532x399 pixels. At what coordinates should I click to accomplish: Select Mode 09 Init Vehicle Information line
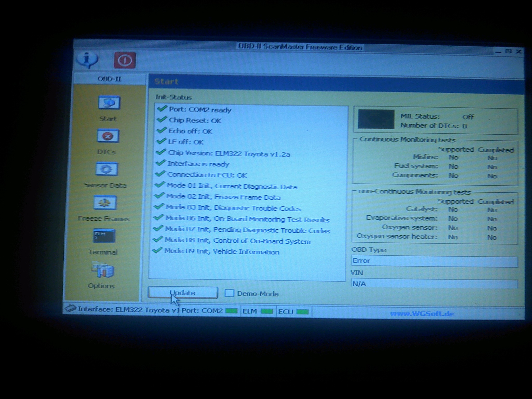point(222,252)
